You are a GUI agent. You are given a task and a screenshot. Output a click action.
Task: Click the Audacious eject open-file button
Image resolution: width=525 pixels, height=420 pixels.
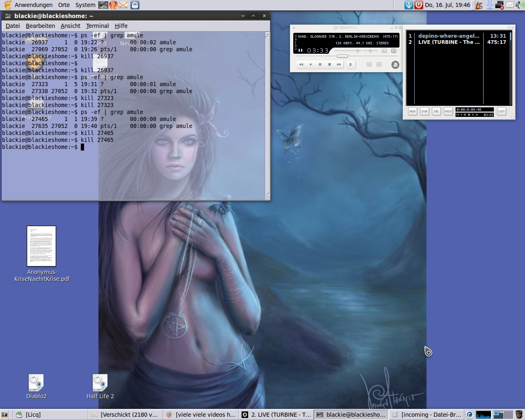(350, 64)
